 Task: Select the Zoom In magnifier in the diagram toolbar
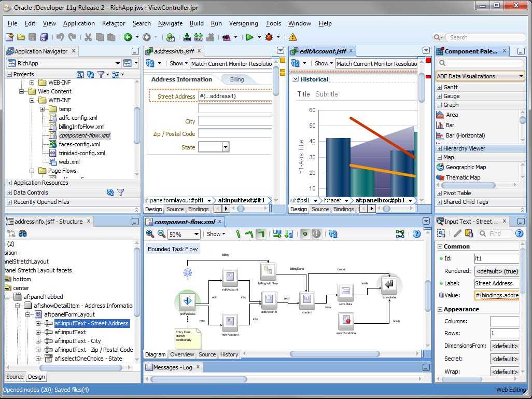coord(150,233)
